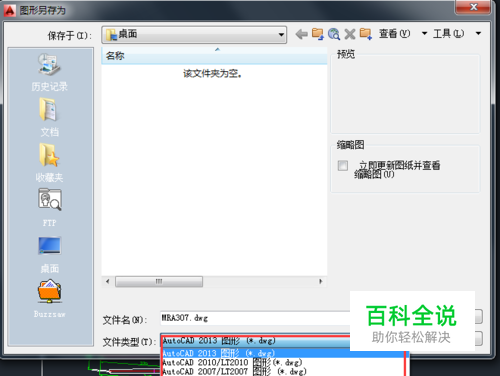Click the horizontal scrollbar thumb in file list
500x376 pixels.
(x=159, y=281)
